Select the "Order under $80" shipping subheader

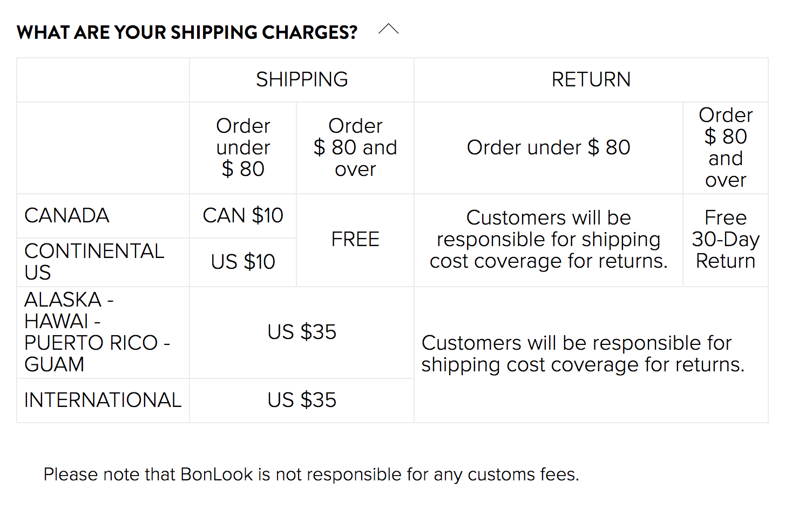click(x=243, y=147)
